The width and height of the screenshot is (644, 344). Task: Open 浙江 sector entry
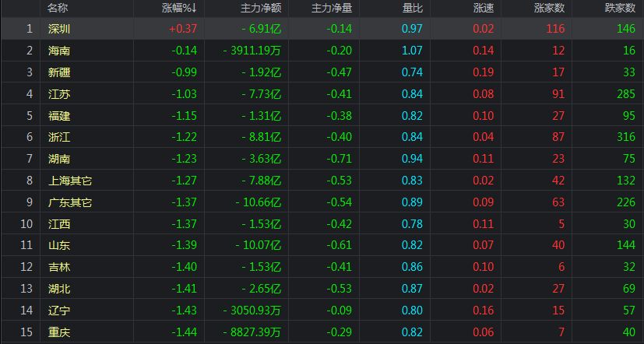59,137
